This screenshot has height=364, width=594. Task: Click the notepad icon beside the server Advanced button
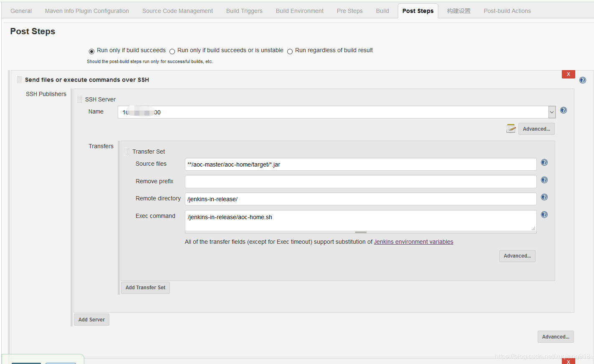point(511,129)
